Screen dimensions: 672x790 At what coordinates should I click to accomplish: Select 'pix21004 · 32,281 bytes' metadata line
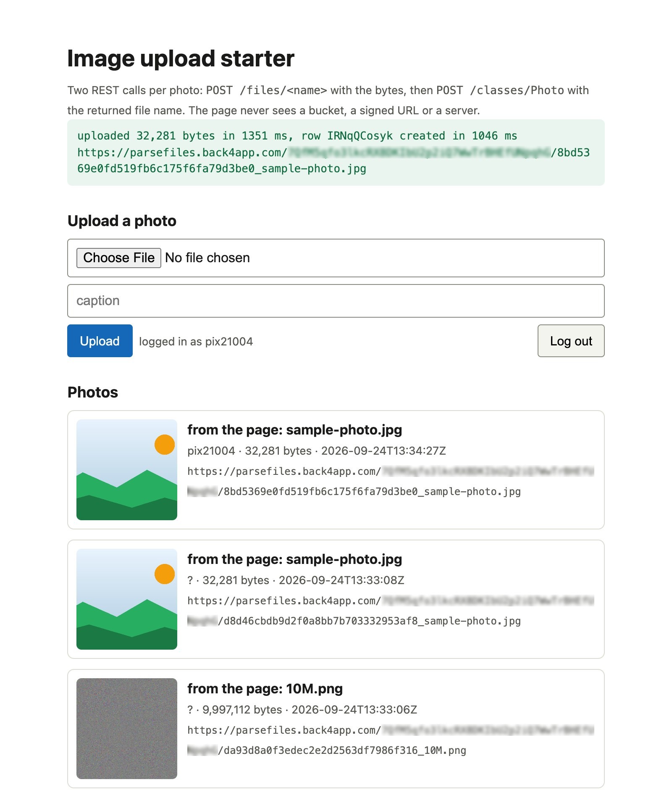point(316,451)
